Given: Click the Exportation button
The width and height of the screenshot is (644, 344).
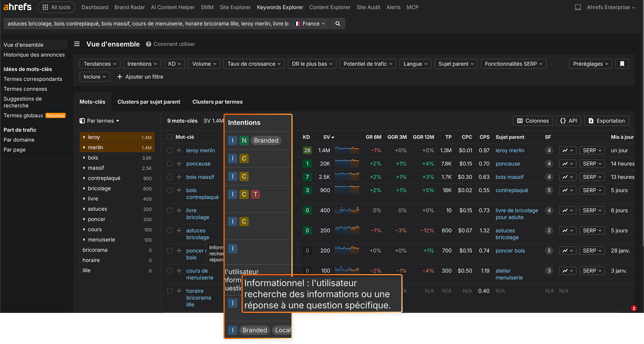Looking at the screenshot, I should (607, 121).
